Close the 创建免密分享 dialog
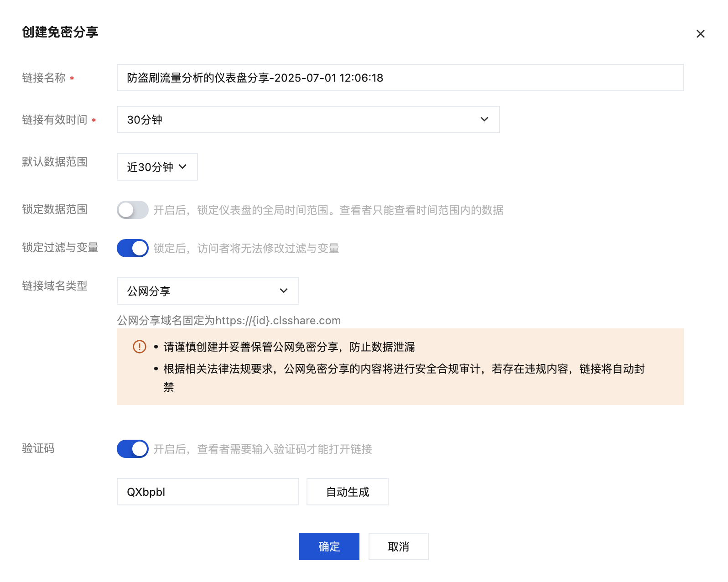Image resolution: width=728 pixels, height=582 pixels. (700, 34)
